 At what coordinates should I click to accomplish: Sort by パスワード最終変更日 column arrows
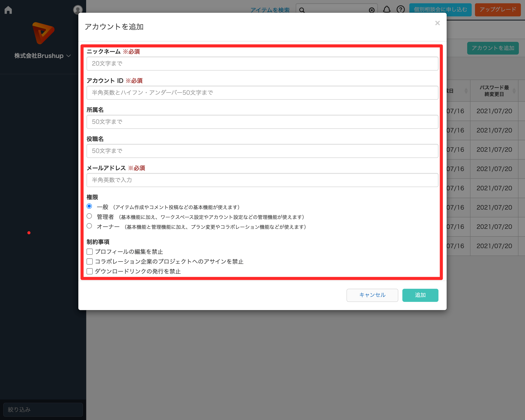pos(514,91)
